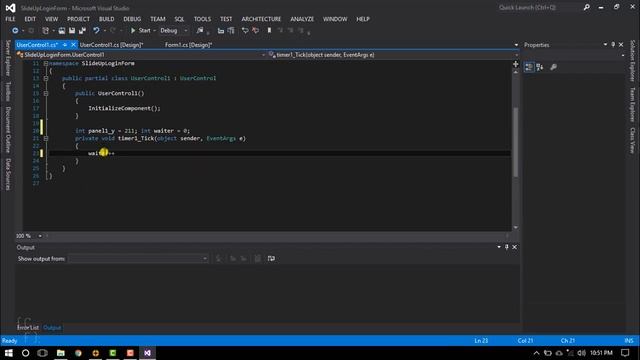The height and width of the screenshot is (360, 640).
Task: Open the Toolbox side tab
Action: pyautogui.click(x=8, y=91)
